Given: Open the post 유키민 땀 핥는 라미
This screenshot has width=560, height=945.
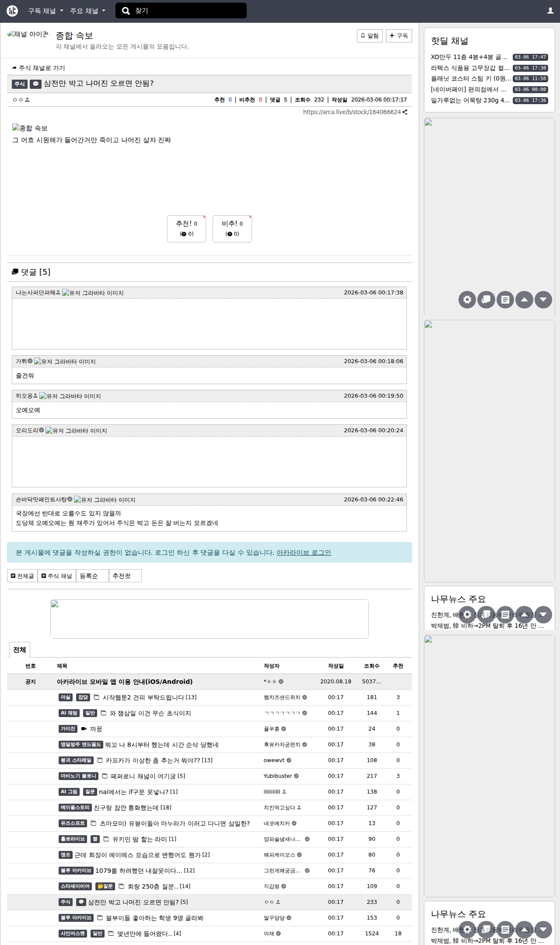Looking at the screenshot, I should pos(140,839).
